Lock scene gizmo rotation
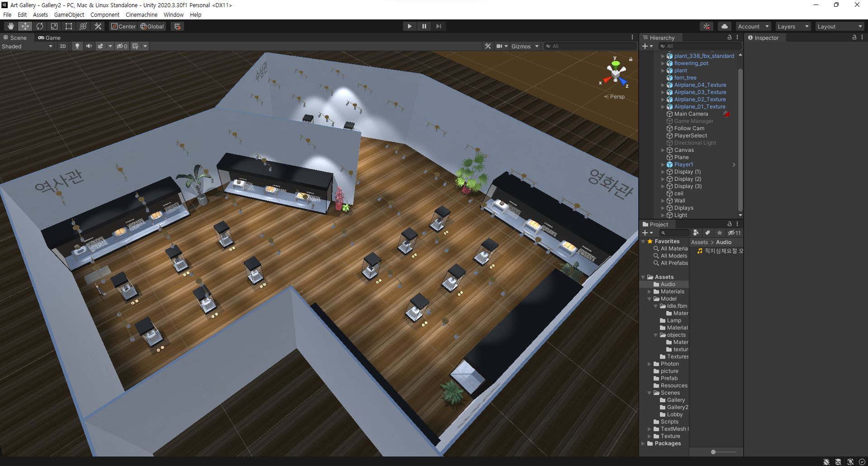868x466 pixels. (631, 59)
